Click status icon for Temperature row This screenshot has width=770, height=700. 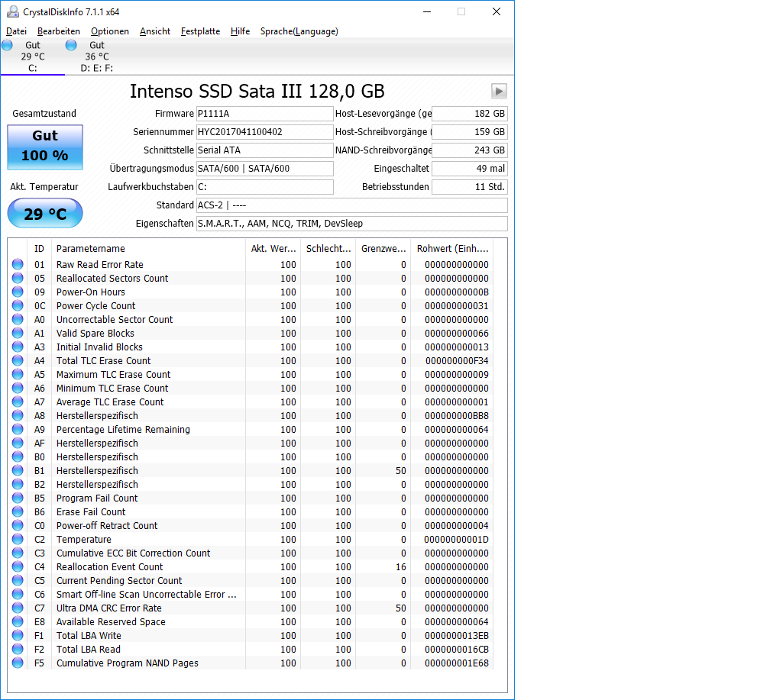[x=18, y=539]
